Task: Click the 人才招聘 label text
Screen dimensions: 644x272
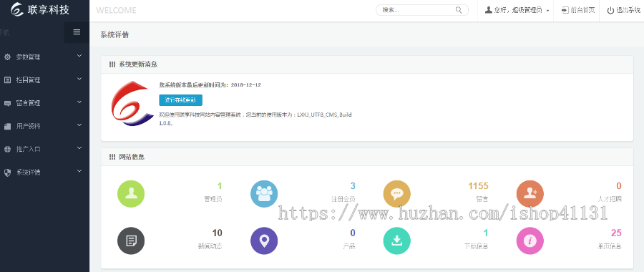Action: coord(610,199)
